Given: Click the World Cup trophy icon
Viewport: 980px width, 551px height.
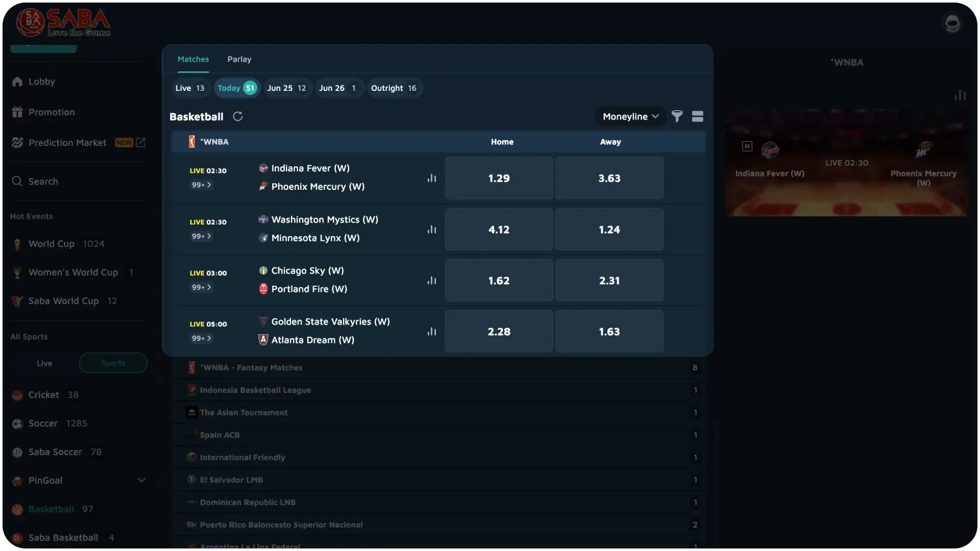Looking at the screenshot, I should (17, 244).
